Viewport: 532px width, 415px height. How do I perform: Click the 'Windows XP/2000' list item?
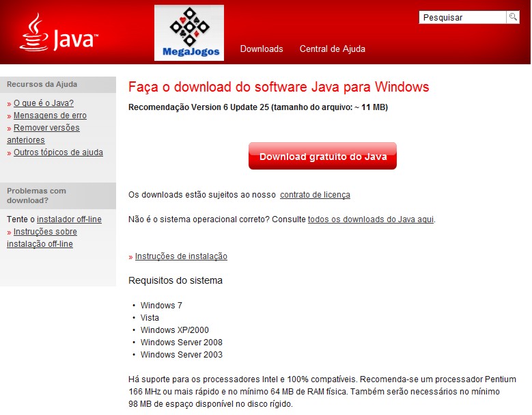(175, 330)
